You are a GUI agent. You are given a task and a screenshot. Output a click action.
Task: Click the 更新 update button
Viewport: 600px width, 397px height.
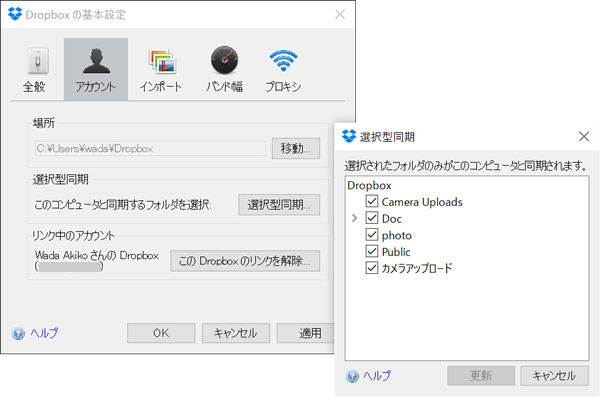point(481,376)
